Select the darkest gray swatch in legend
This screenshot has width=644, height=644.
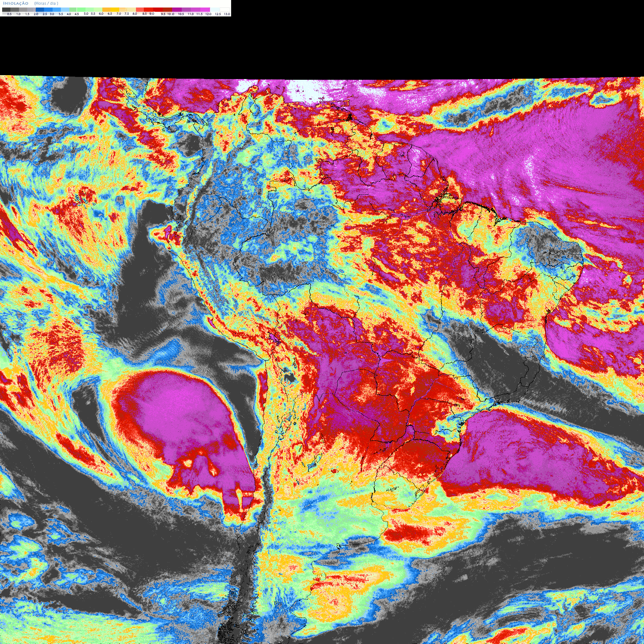[x=6, y=10]
